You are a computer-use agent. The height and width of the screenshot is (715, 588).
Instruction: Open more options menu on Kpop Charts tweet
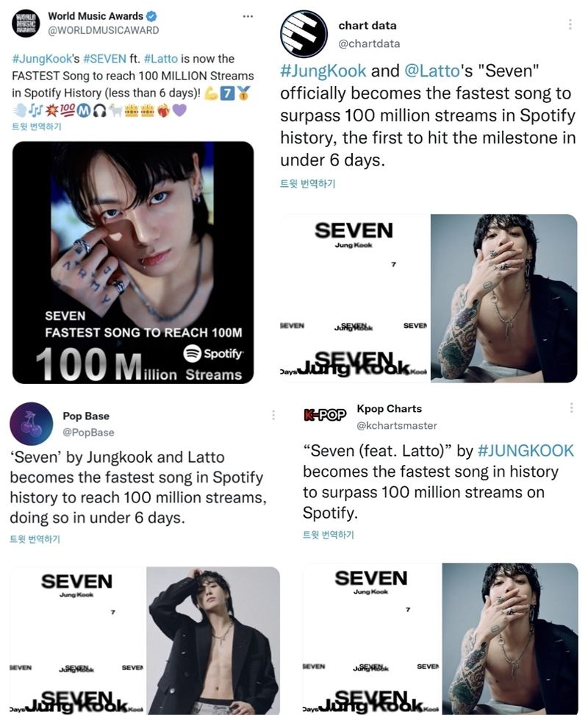tap(571, 408)
